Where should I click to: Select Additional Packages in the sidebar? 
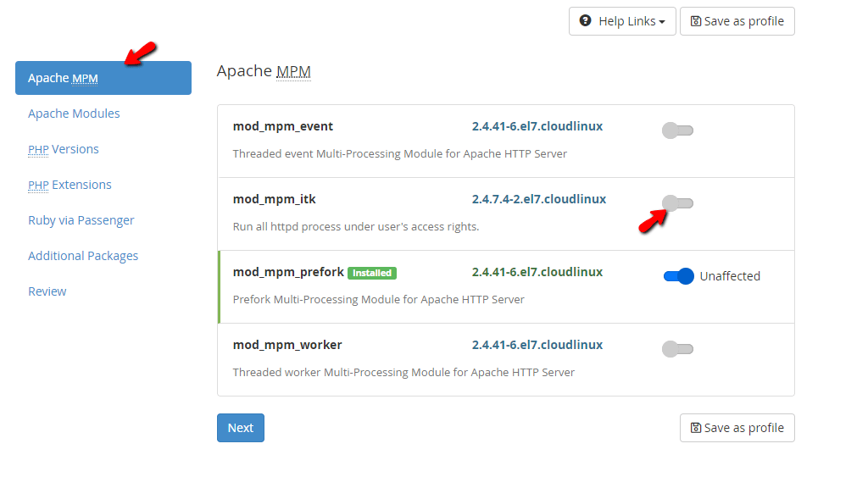tap(83, 255)
